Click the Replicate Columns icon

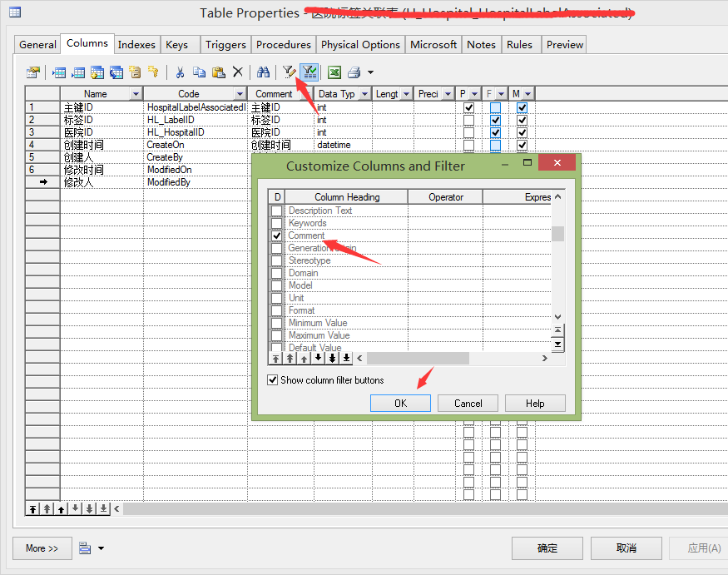point(116,72)
